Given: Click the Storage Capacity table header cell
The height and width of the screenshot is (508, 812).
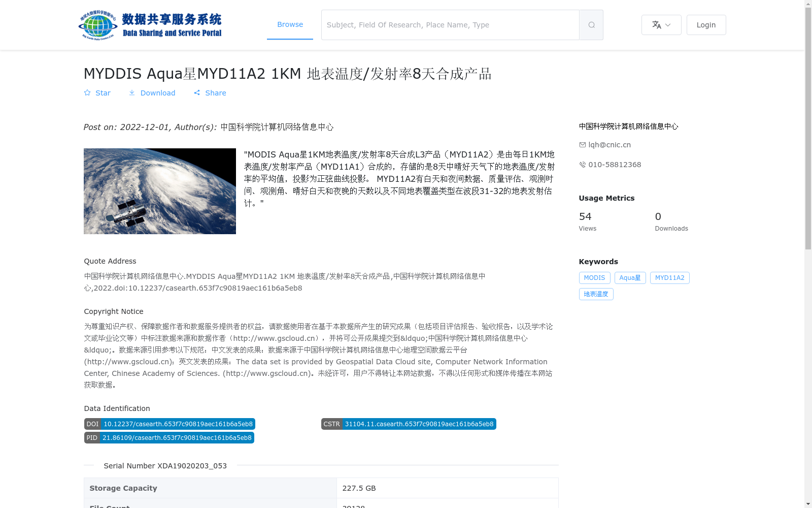Looking at the screenshot, I should [210, 488].
